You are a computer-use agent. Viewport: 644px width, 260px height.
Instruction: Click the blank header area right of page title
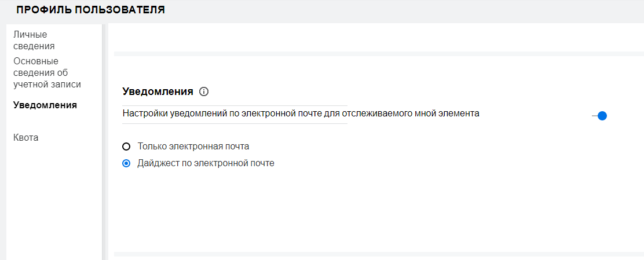point(405,10)
